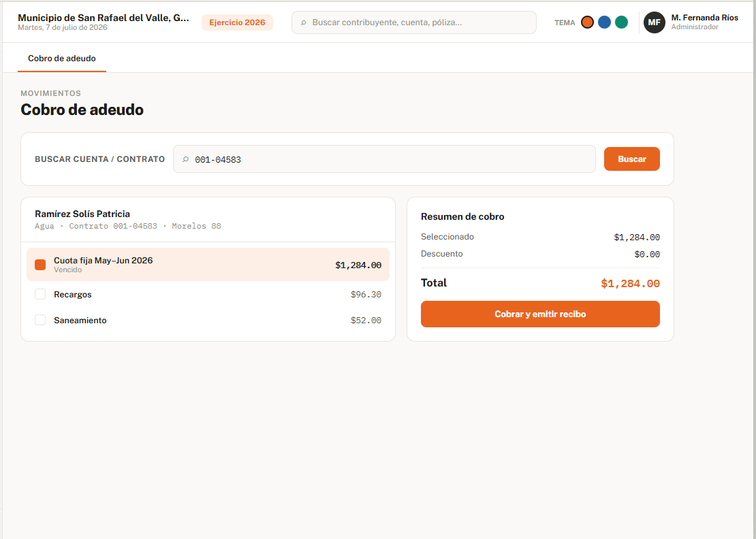Uncheck Cuota fija May–Jun 2026 checkbox
This screenshot has width=756, height=539.
coord(40,265)
